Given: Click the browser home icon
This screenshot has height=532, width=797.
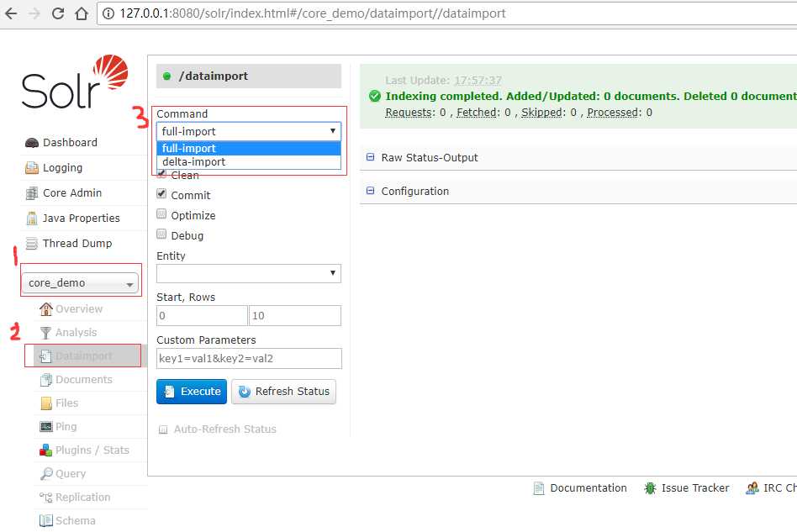Looking at the screenshot, I should click(x=82, y=13).
